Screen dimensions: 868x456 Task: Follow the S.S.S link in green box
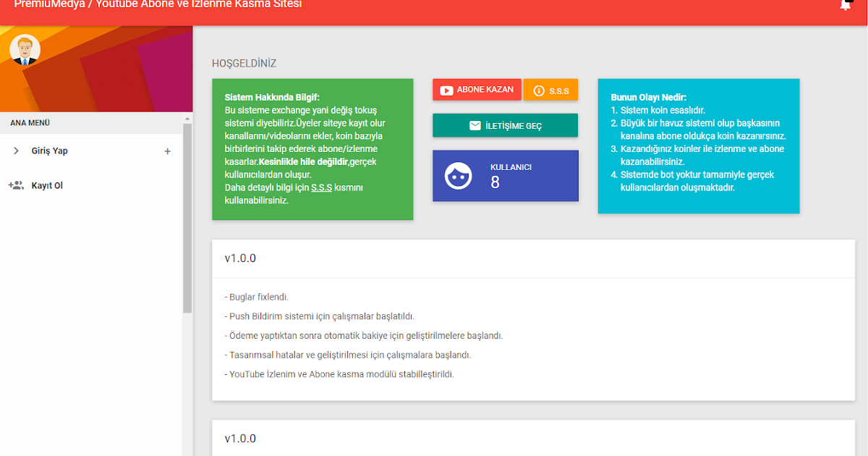pyautogui.click(x=321, y=187)
